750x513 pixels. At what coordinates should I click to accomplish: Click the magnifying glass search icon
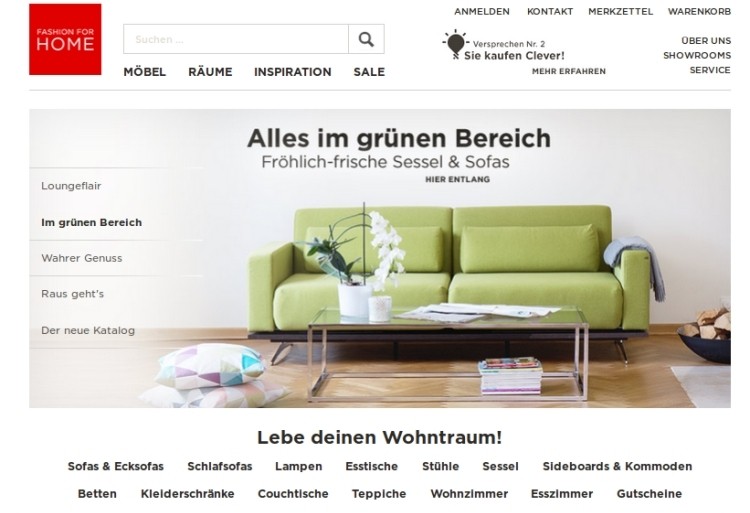tap(366, 39)
